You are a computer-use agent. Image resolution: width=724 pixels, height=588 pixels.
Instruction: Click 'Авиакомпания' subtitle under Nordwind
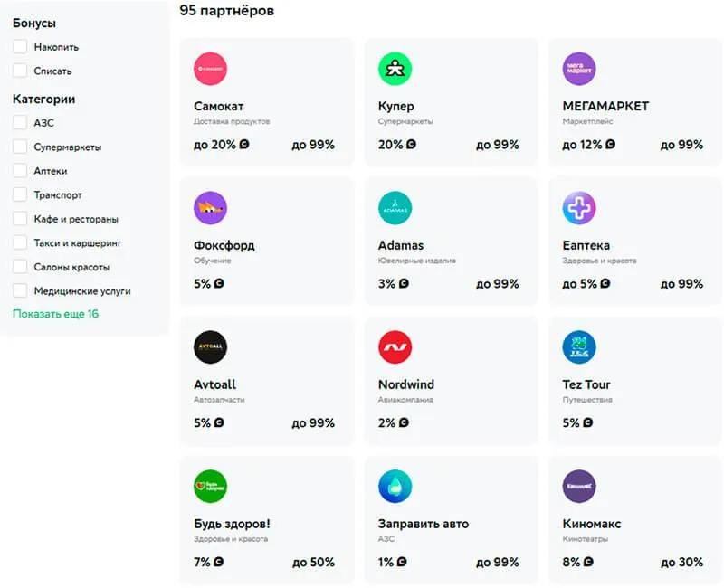click(x=405, y=400)
